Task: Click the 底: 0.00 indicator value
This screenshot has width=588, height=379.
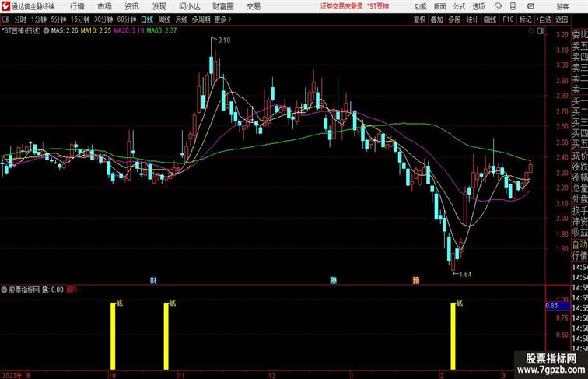Action: (x=53, y=290)
